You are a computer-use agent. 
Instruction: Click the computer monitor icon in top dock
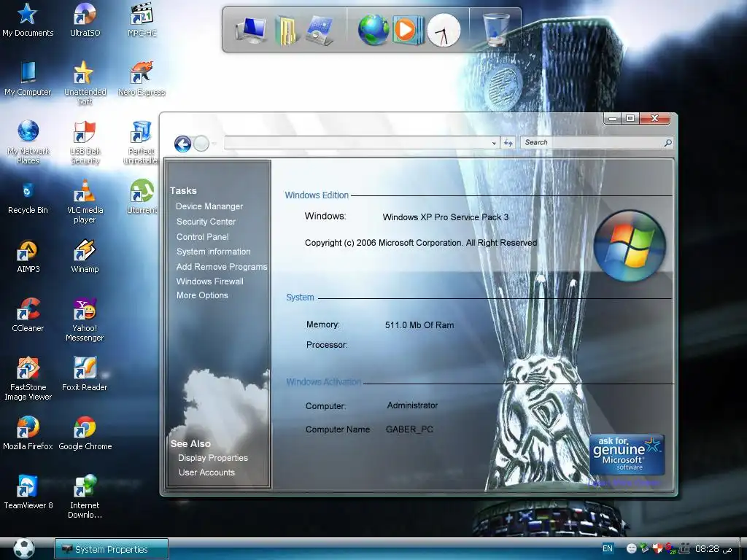251,30
